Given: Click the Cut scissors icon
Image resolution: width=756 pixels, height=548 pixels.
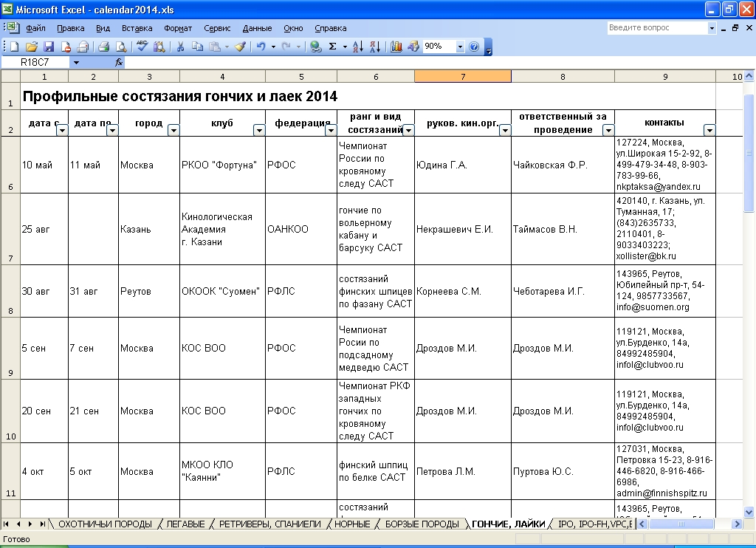Looking at the screenshot, I should pos(179,47).
